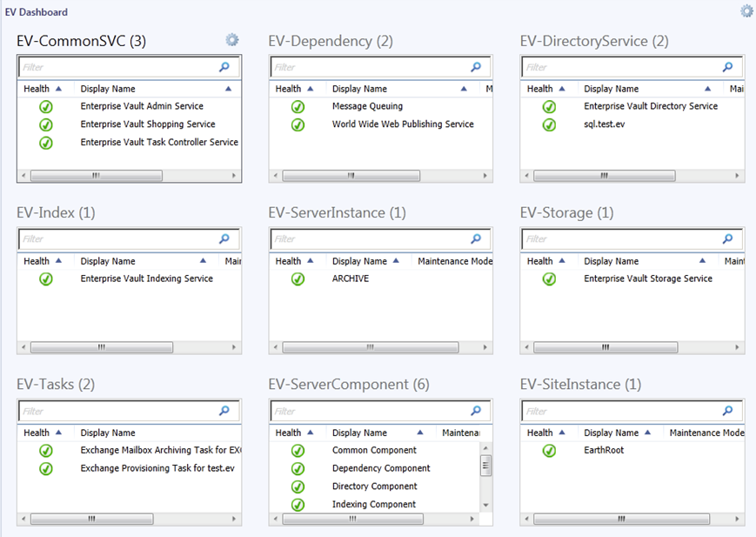Screen dimensions: 756x537
Task: Select Enterprise Vault Shopping Service row
Action: (x=130, y=124)
